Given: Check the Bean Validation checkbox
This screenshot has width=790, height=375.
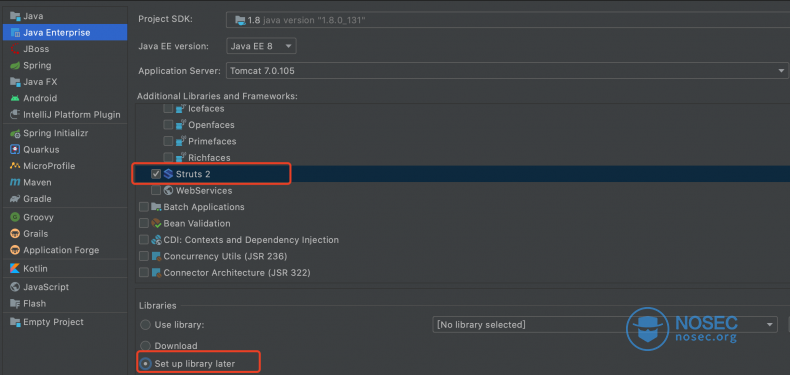Looking at the screenshot, I should (144, 223).
